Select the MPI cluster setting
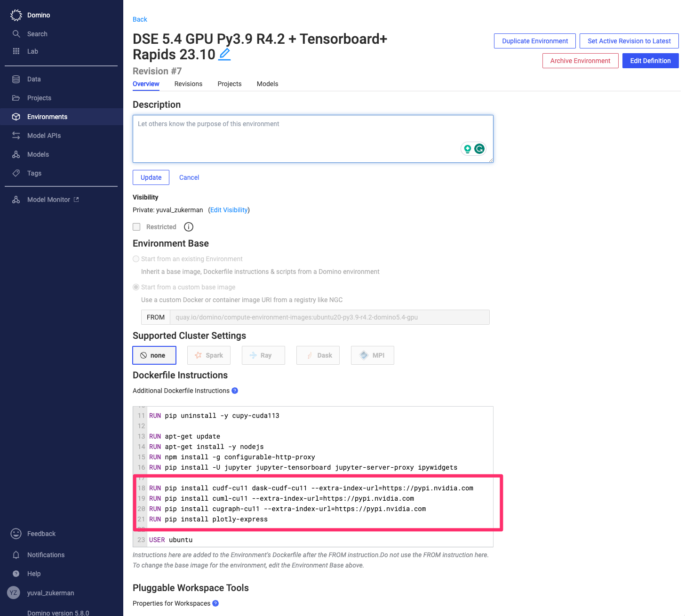 click(x=373, y=355)
